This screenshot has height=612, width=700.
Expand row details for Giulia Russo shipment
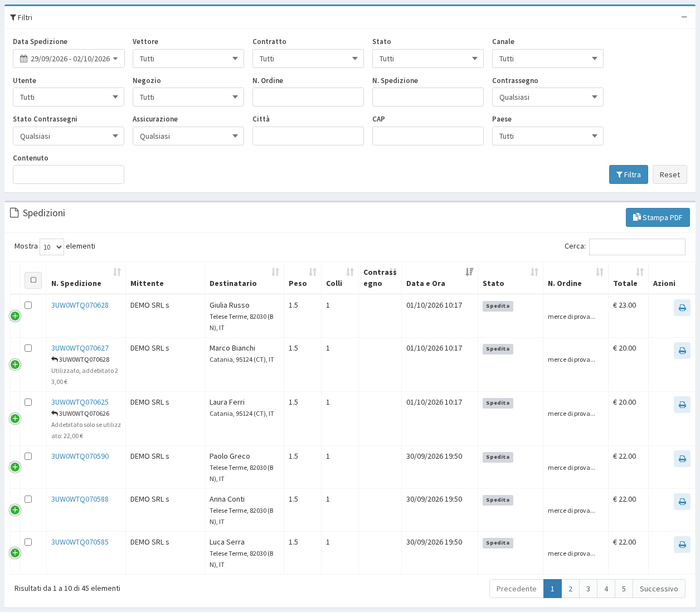pos(15,316)
